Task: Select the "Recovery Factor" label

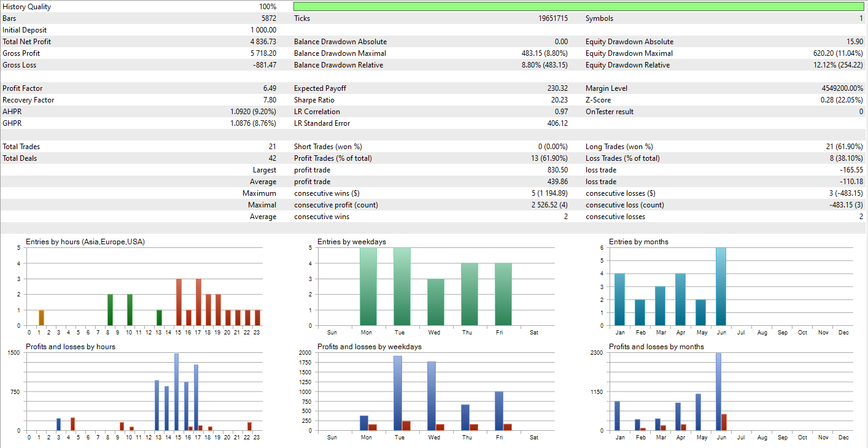Action: click(28, 100)
